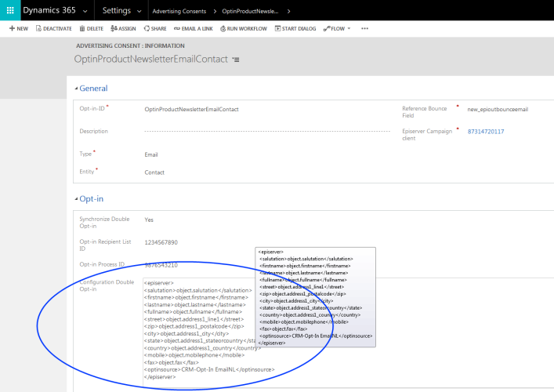Collapse the General section

point(76,89)
